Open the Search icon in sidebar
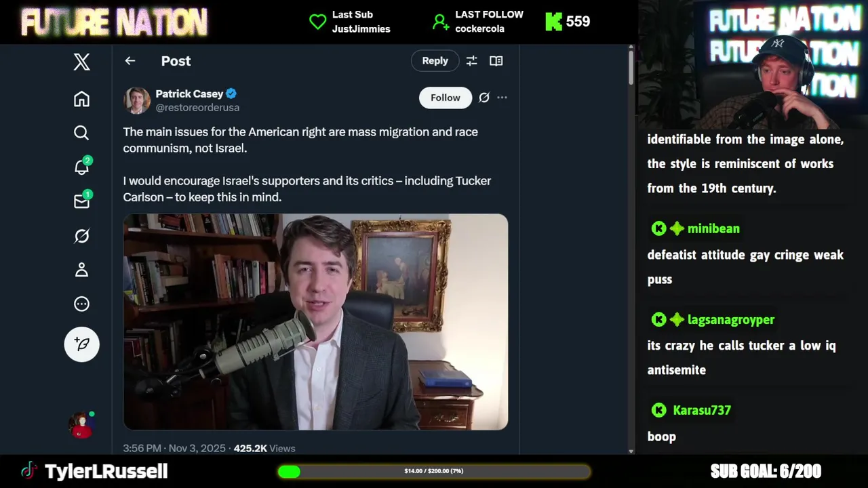 (x=81, y=133)
